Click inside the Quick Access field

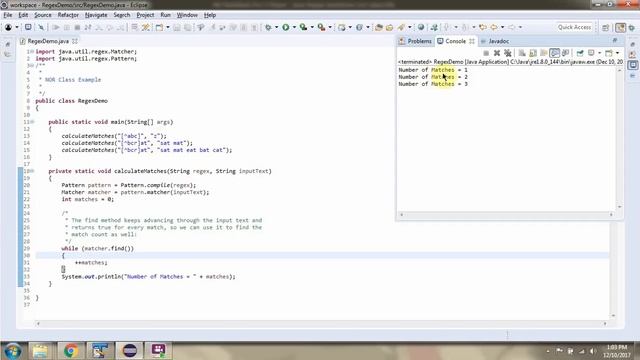point(574,27)
